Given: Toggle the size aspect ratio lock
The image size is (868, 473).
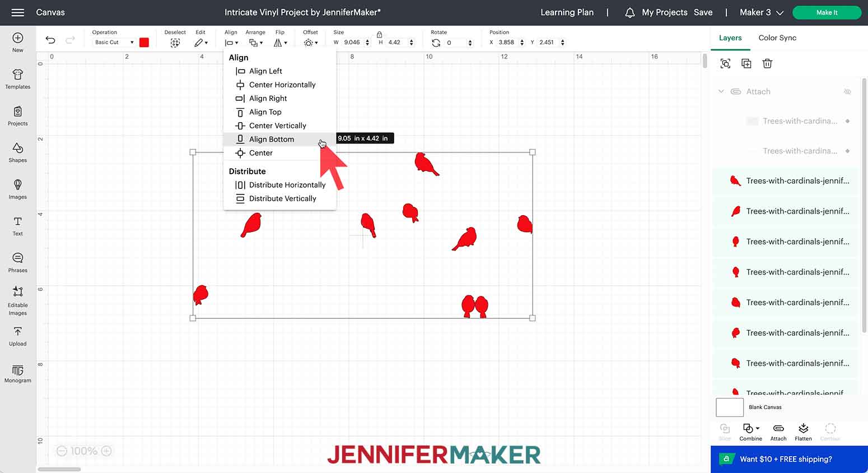Looking at the screenshot, I should (x=379, y=35).
